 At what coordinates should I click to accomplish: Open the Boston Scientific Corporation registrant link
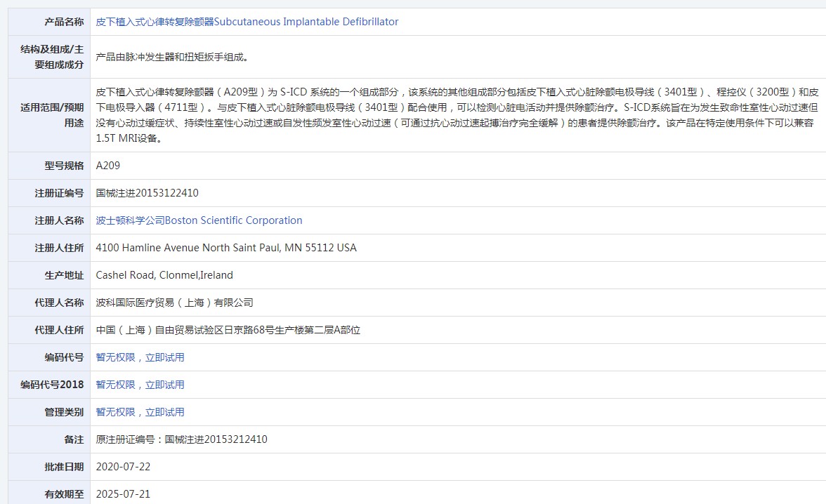point(199,220)
